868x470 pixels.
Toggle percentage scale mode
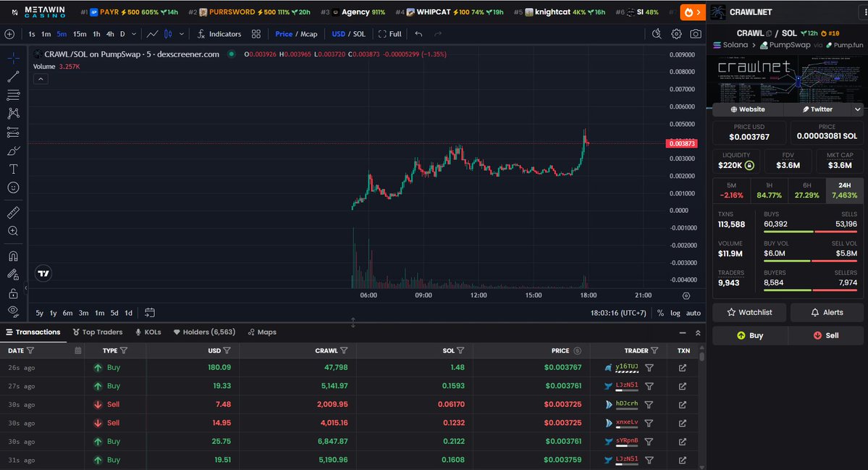[660, 313]
